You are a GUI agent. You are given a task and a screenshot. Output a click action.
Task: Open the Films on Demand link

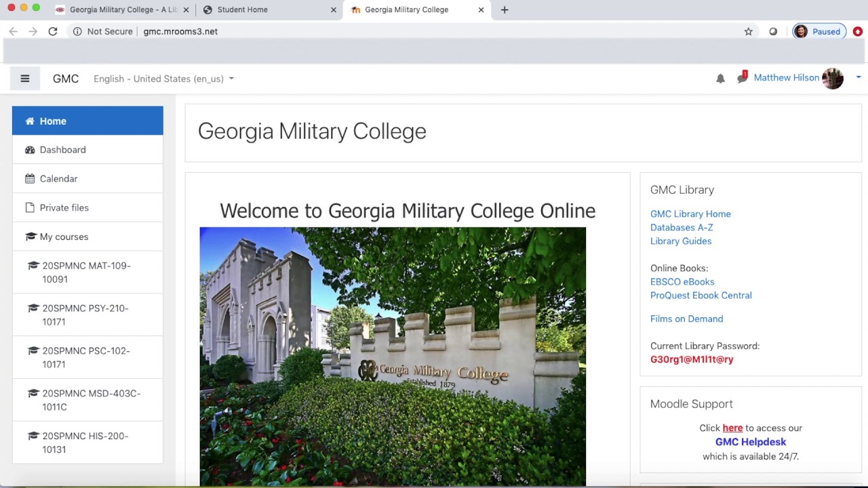tap(686, 319)
